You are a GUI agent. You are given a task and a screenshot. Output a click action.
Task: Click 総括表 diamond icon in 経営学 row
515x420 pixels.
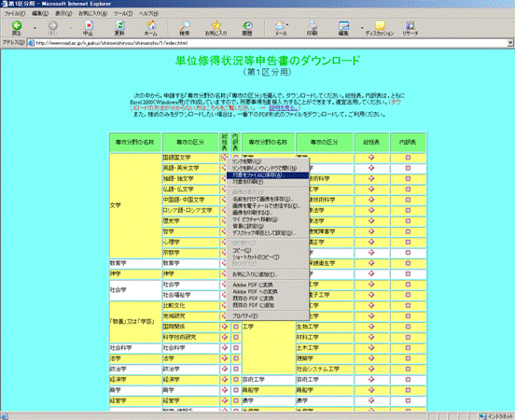(x=225, y=400)
